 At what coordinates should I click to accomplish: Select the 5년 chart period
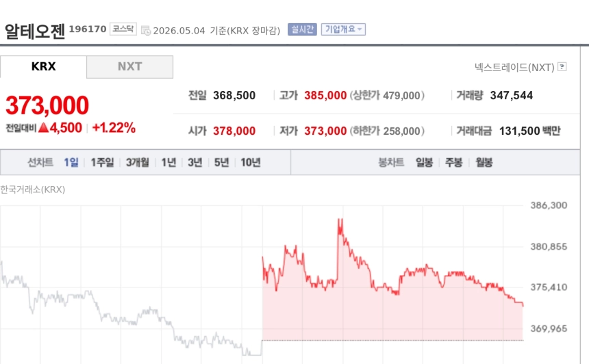coord(221,162)
